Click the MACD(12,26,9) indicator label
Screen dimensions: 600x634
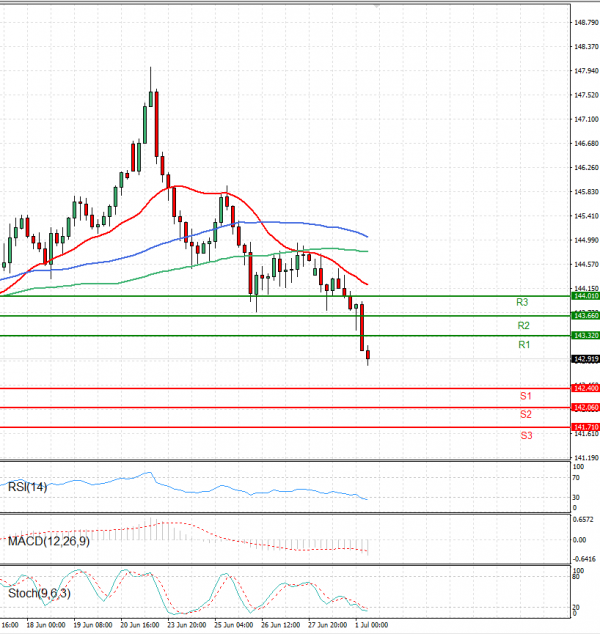[49, 541]
